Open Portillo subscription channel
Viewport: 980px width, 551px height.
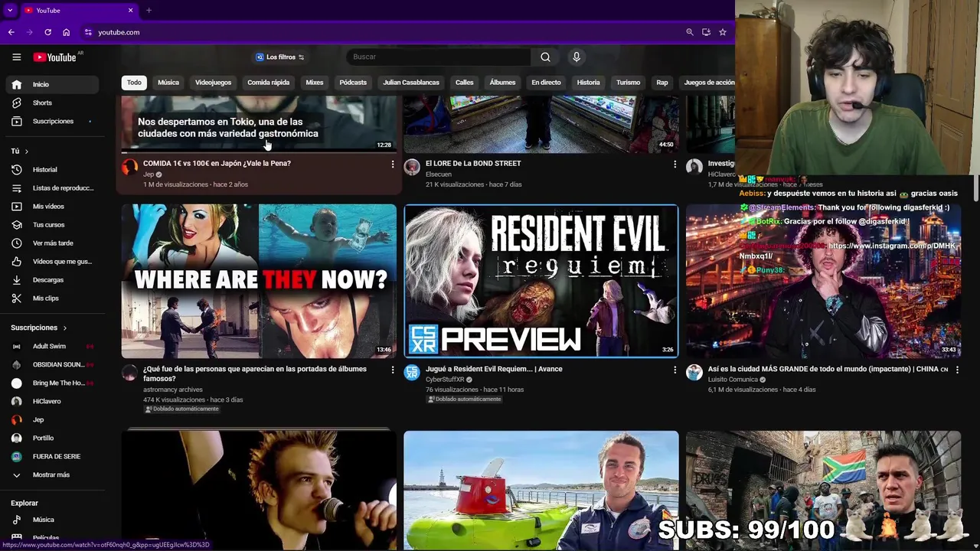(x=51, y=438)
